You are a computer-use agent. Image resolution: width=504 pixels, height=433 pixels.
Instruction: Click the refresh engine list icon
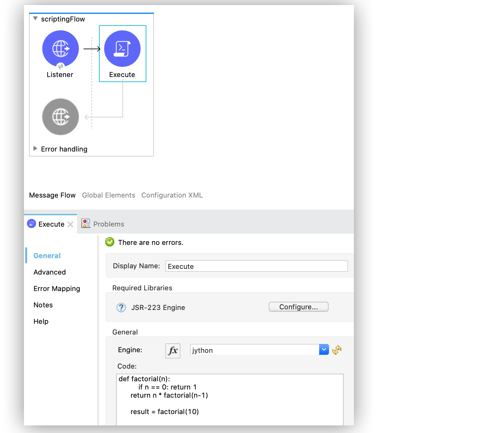pyautogui.click(x=337, y=350)
